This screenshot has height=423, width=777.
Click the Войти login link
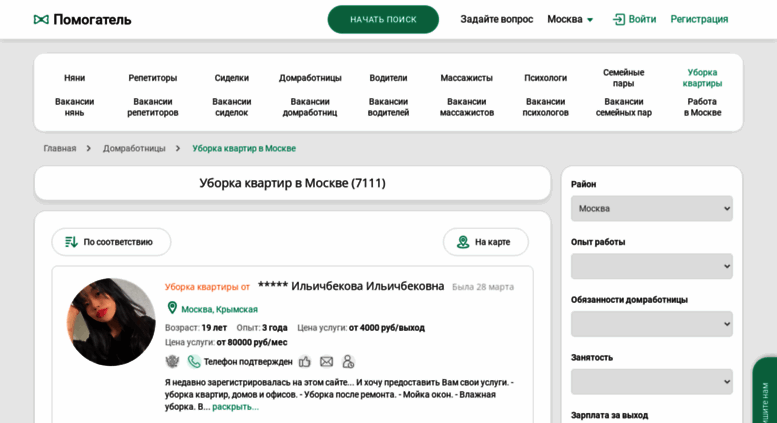(642, 19)
